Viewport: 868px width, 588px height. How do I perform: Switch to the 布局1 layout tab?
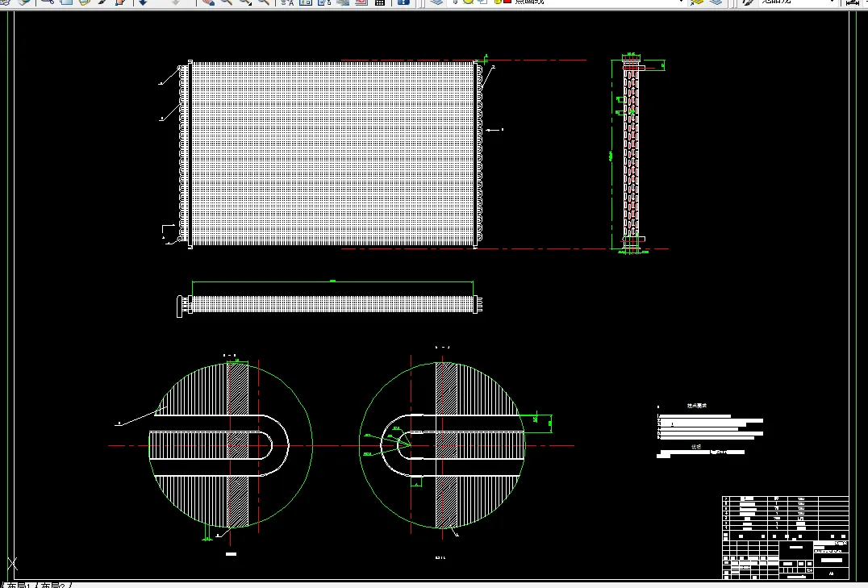[20, 586]
